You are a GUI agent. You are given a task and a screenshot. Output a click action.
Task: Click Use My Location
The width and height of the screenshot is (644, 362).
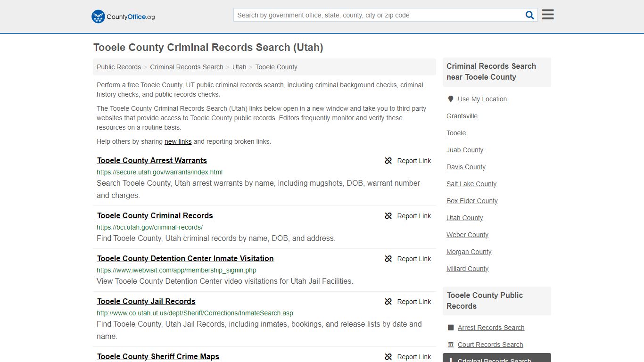(482, 99)
